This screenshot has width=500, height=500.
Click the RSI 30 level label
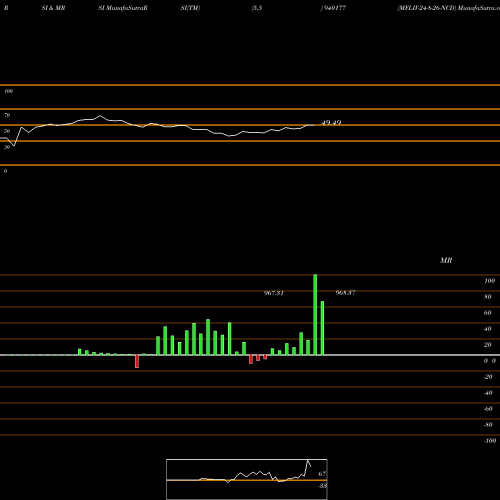7,147
